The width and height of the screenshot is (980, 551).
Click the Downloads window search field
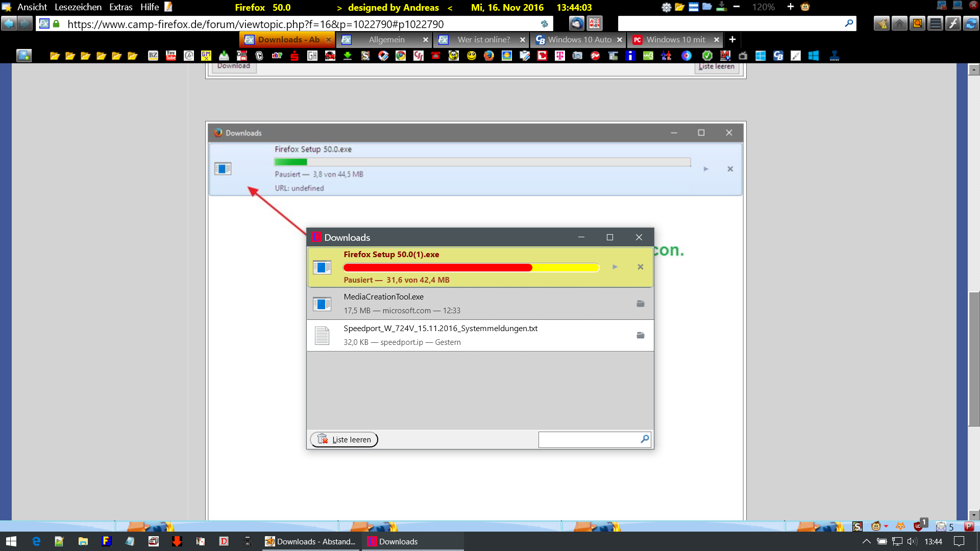[589, 439]
